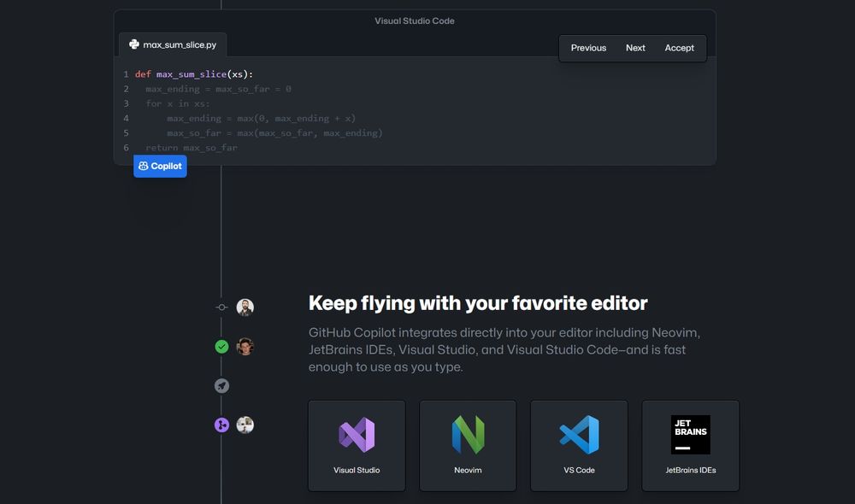Select the Neovim editor card
Screen dimensions: 855x504
pos(468,446)
